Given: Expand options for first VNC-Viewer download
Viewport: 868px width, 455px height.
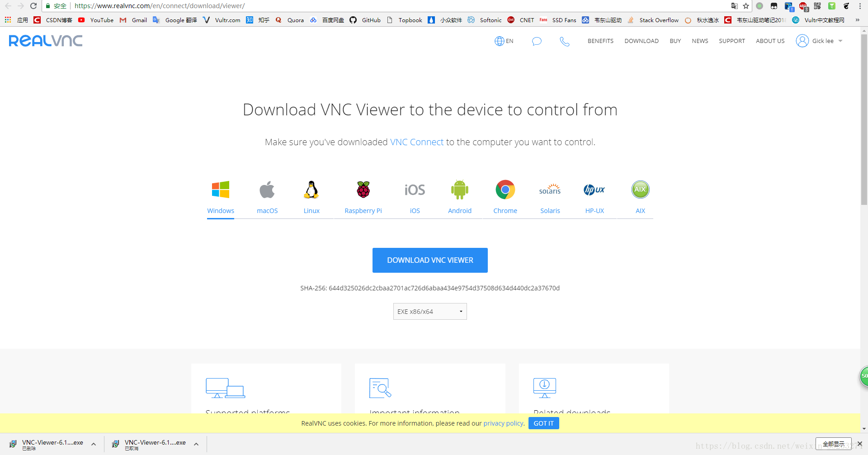Looking at the screenshot, I should (x=94, y=444).
